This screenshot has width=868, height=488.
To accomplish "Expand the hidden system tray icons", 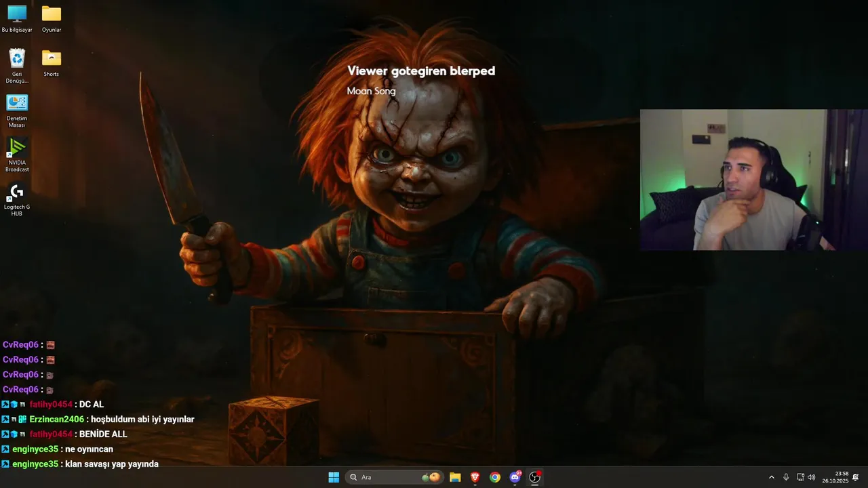I will 771,477.
